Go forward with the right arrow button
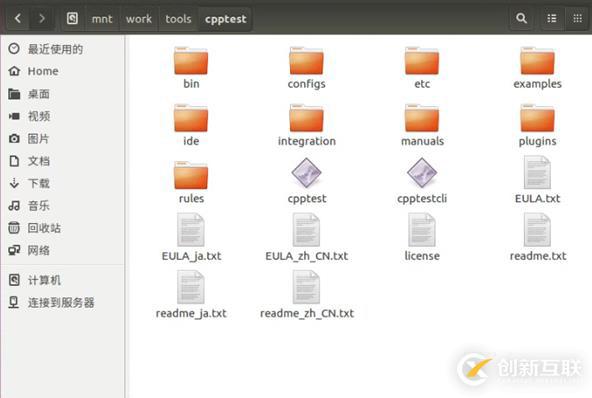 point(42,18)
